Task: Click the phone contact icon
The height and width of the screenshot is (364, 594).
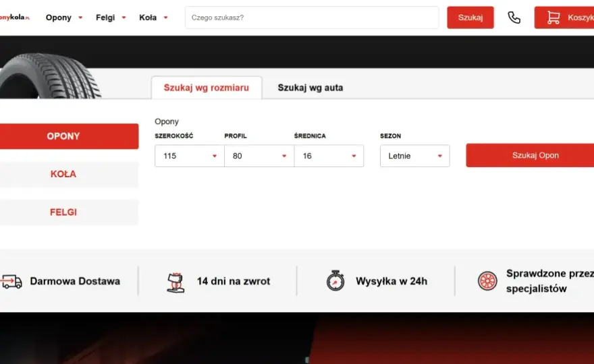Action: click(x=514, y=18)
